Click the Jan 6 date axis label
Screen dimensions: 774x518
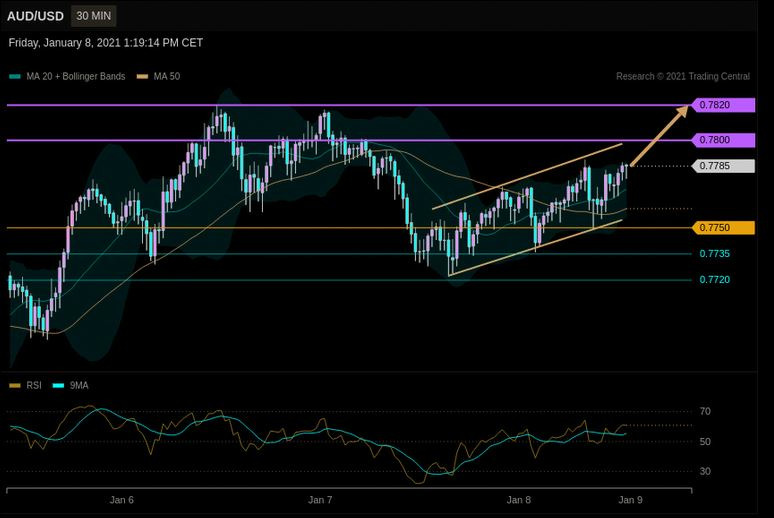pyautogui.click(x=121, y=500)
